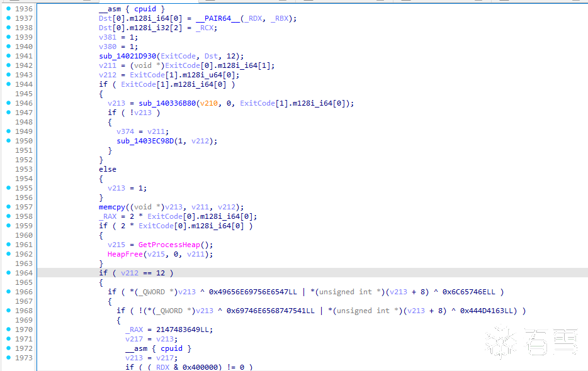
Task: Toggle breakpoint dot on line 1964
Action: point(9,272)
